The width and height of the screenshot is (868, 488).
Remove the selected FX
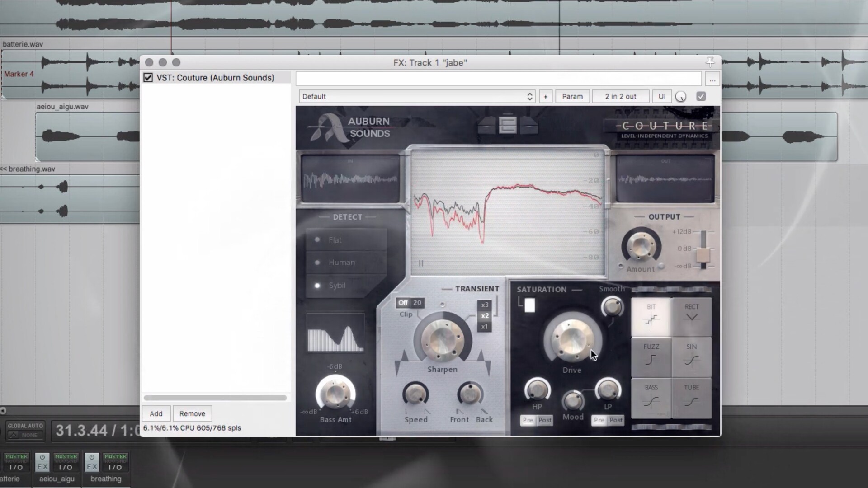(x=192, y=413)
